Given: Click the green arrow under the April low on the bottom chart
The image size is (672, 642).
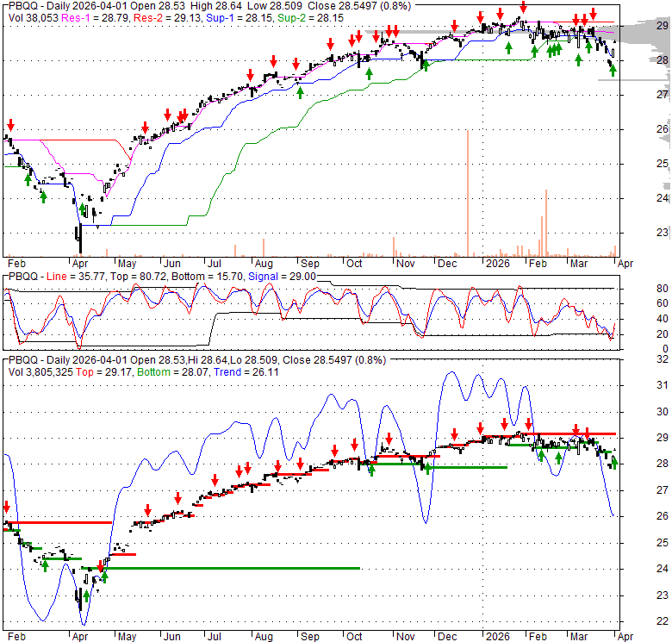Looking at the screenshot, I should pyautogui.click(x=86, y=596).
